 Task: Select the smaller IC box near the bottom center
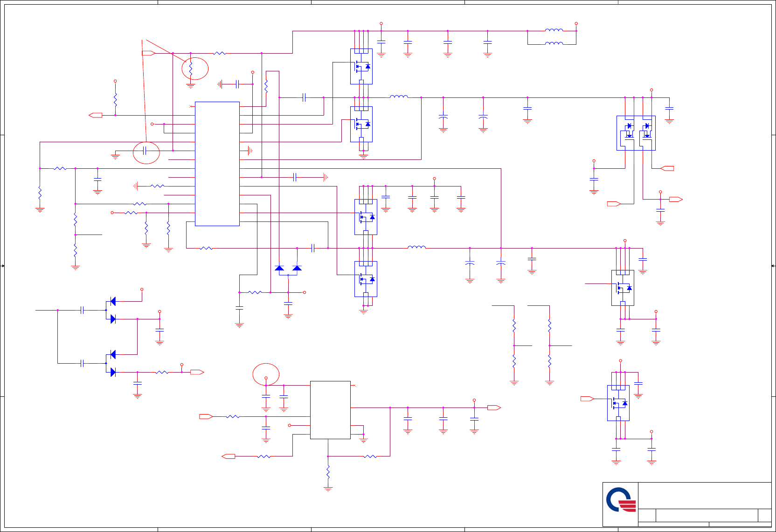point(330,410)
